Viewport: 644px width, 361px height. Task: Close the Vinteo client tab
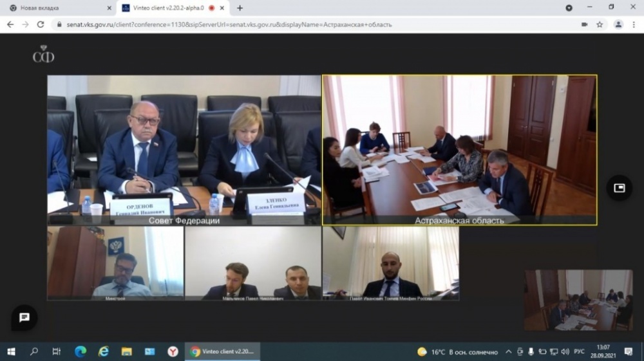(x=222, y=8)
